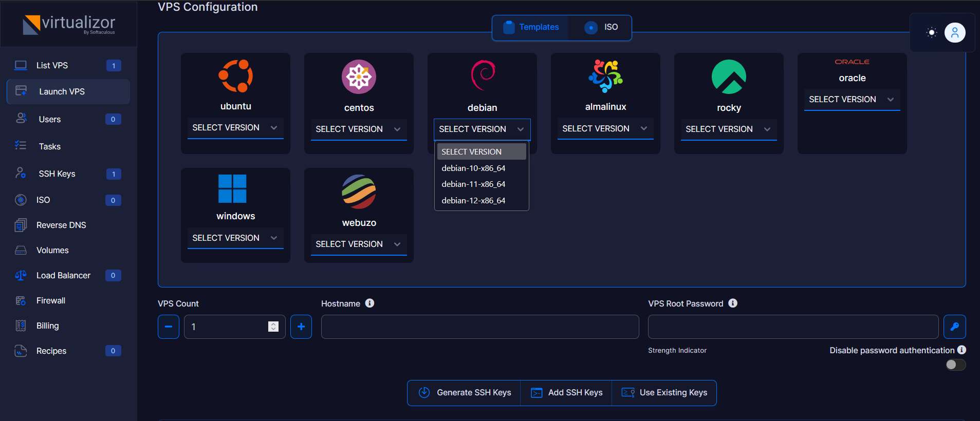Image resolution: width=980 pixels, height=421 pixels.
Task: Click Add SSH Keys button
Action: point(566,393)
